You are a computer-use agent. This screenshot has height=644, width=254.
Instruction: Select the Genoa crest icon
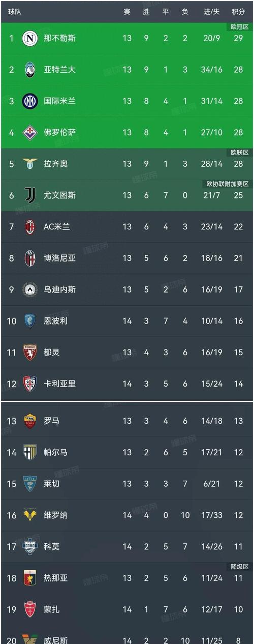coord(30,578)
